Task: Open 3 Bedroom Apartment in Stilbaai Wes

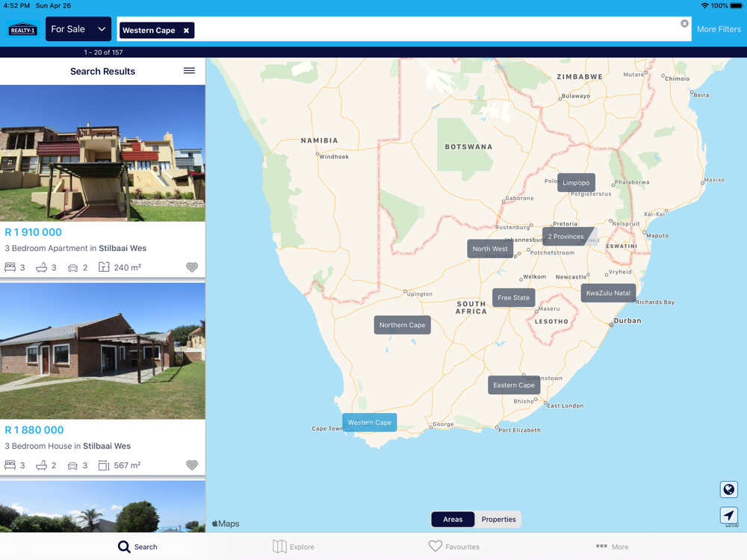Action: pyautogui.click(x=75, y=248)
